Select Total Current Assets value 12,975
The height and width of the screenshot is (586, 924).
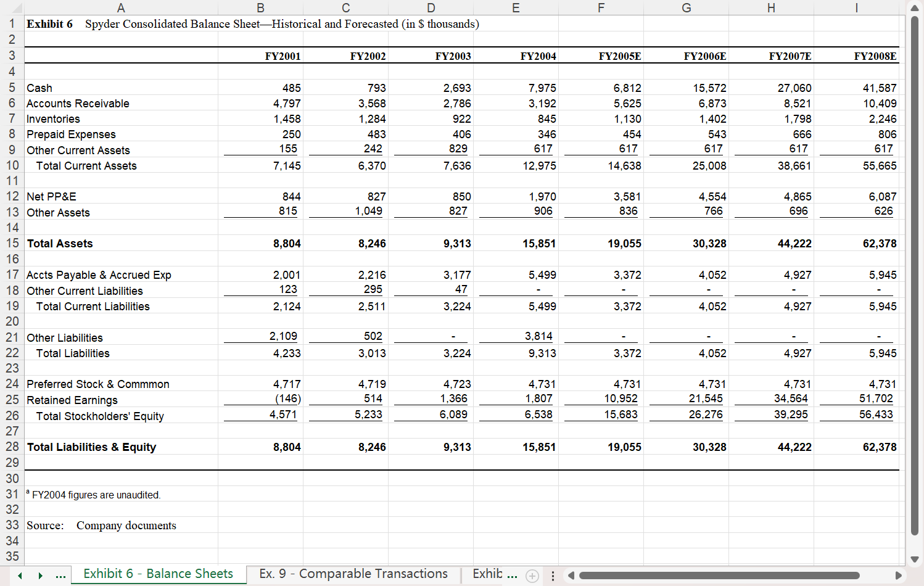point(516,165)
